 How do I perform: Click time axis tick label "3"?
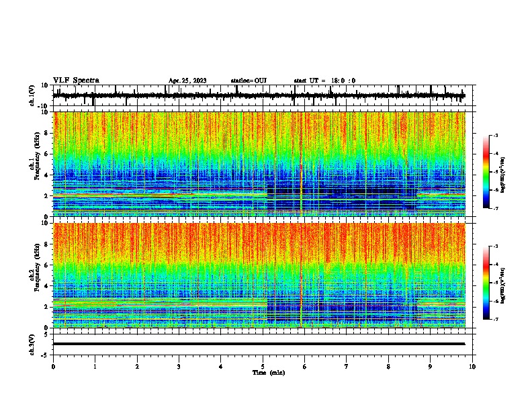point(179,367)
